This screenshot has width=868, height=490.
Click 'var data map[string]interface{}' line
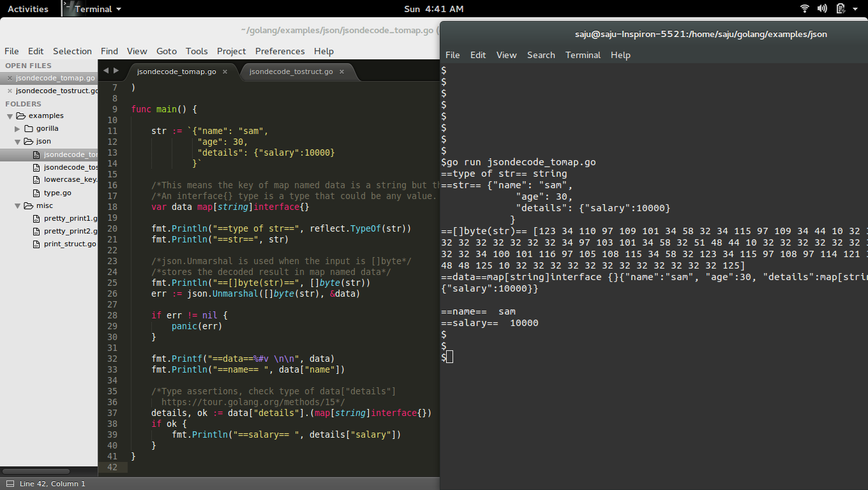(230, 207)
